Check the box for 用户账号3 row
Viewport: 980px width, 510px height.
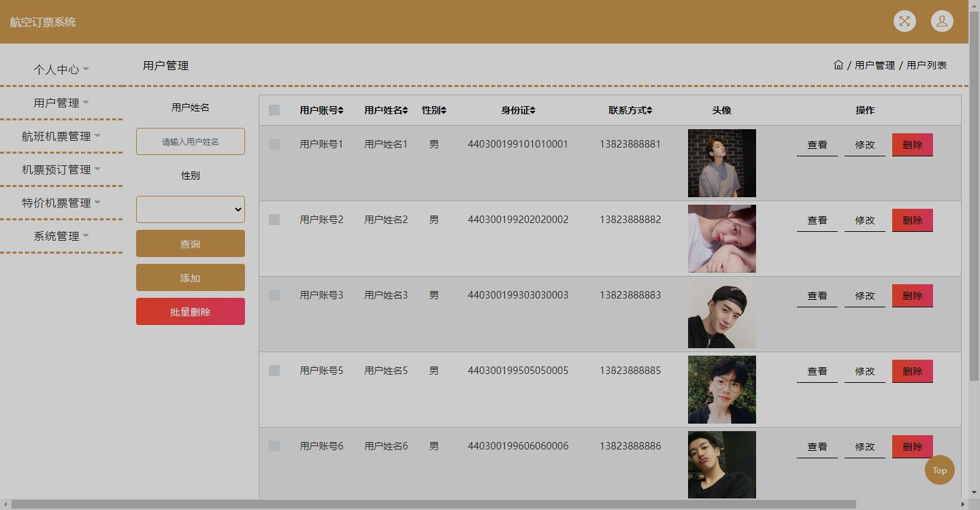click(x=274, y=295)
